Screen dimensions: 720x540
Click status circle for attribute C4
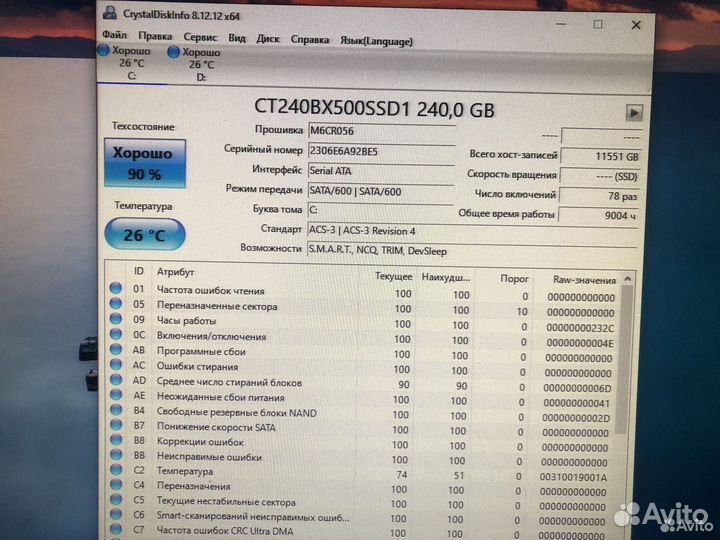click(x=116, y=484)
